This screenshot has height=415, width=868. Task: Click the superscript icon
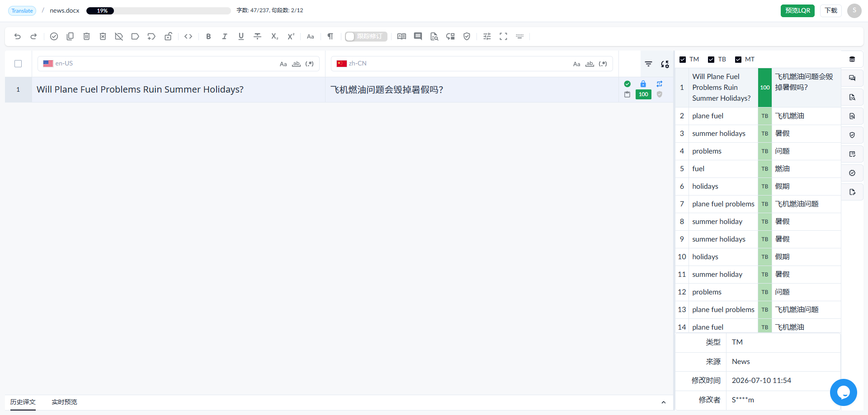click(291, 37)
